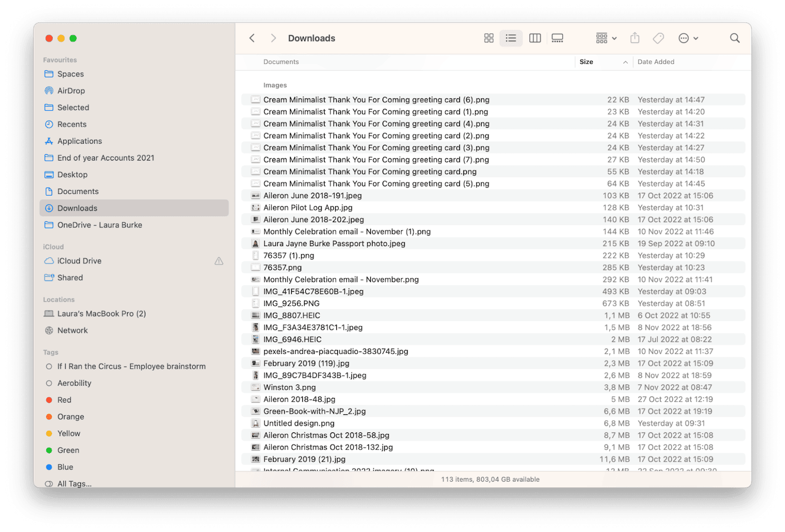
Task: Switch to icon grid view
Action: tap(489, 37)
